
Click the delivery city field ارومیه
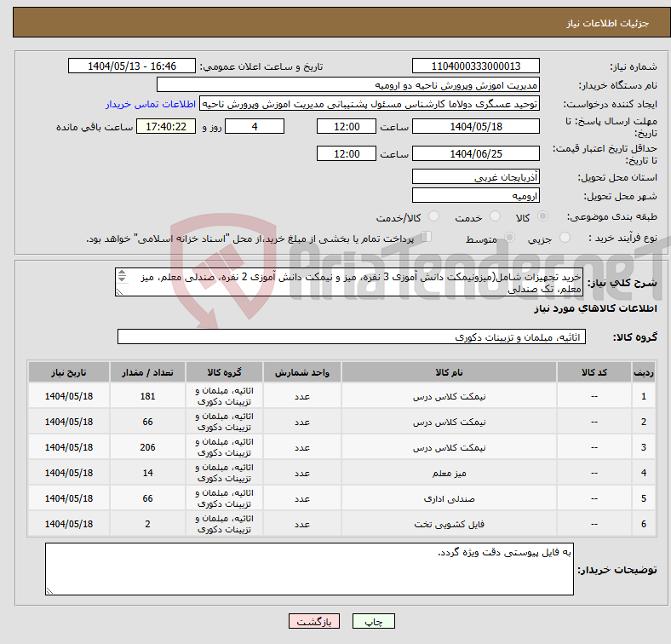click(476, 195)
